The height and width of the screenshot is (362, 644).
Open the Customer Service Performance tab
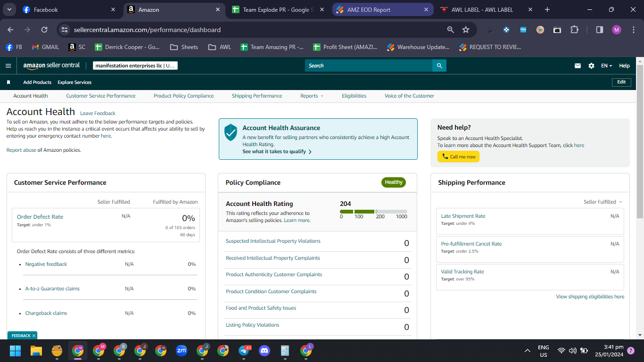[x=101, y=96]
